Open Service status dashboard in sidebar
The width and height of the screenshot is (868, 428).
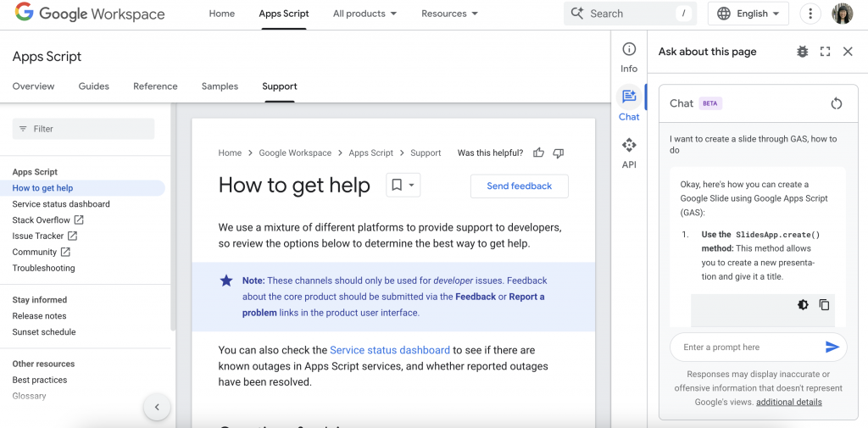coord(61,204)
